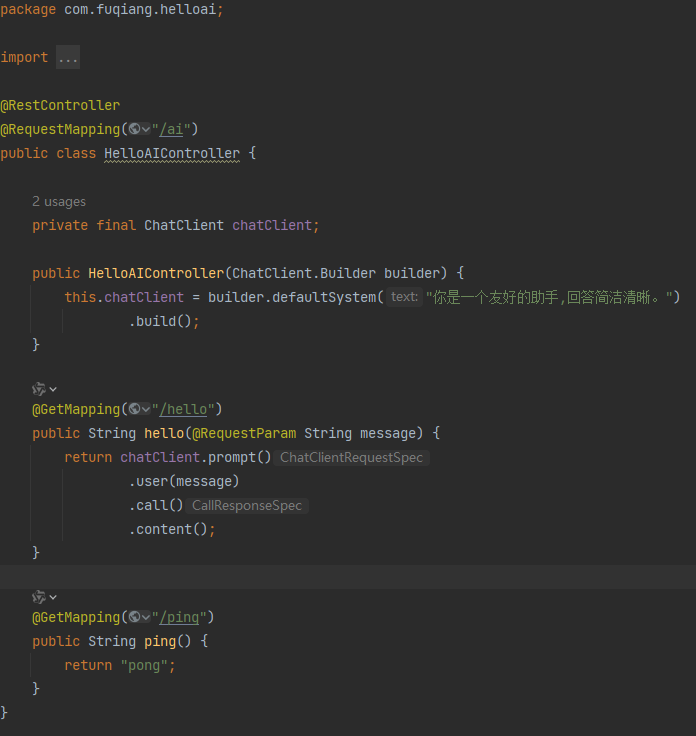Image resolution: width=696 pixels, height=736 pixels.
Task: Expand the folded import block
Action: (68, 57)
